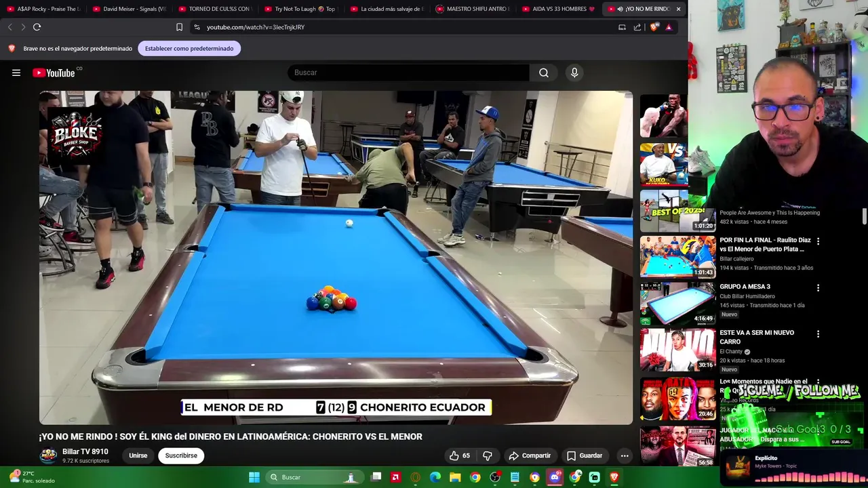Screen dimensions: 868x488
Task: Click the Guardar button
Action: click(585, 455)
